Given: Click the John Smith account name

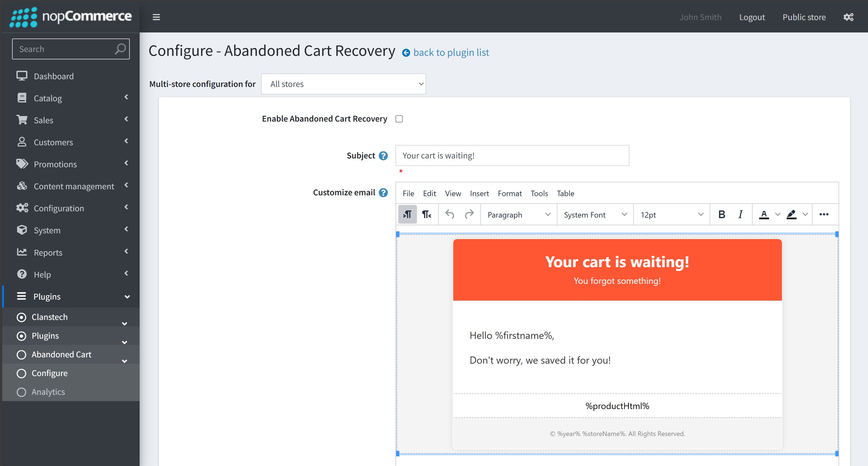Looking at the screenshot, I should [700, 17].
